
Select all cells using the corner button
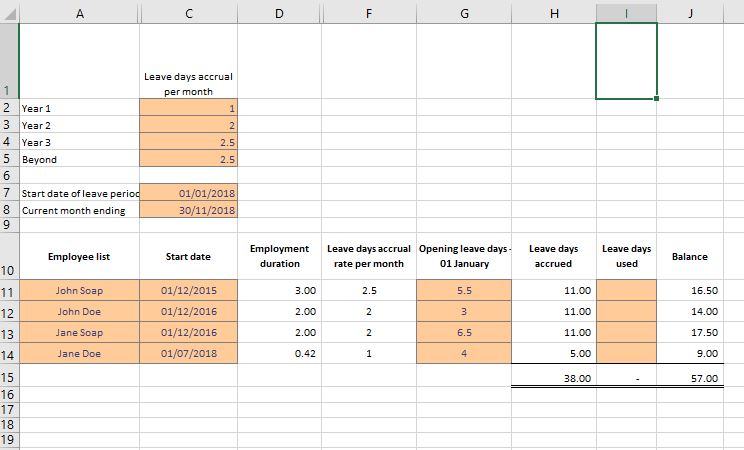click(x=9, y=10)
